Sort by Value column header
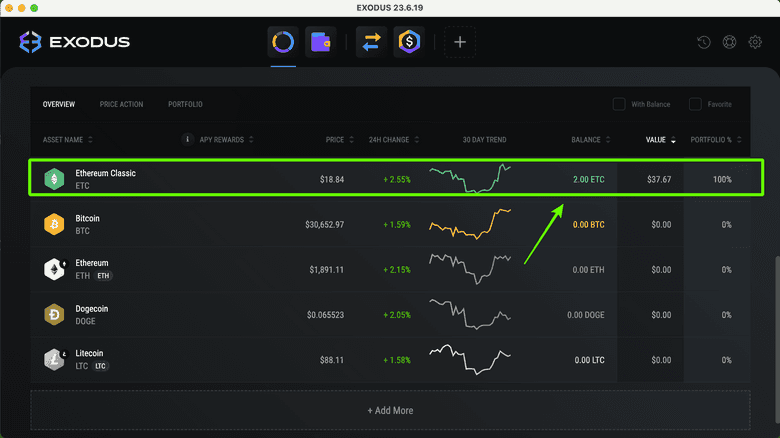Image resolution: width=780 pixels, height=438 pixels. [x=660, y=140]
